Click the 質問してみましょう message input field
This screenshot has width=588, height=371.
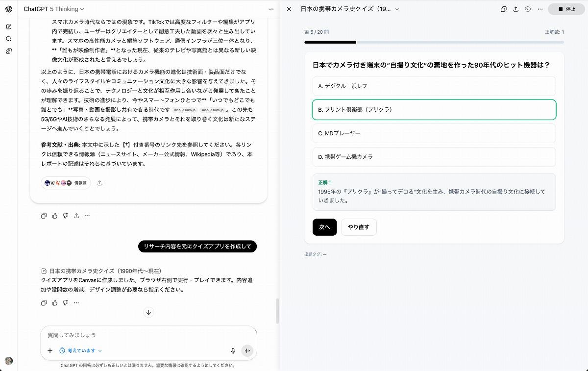click(147, 335)
